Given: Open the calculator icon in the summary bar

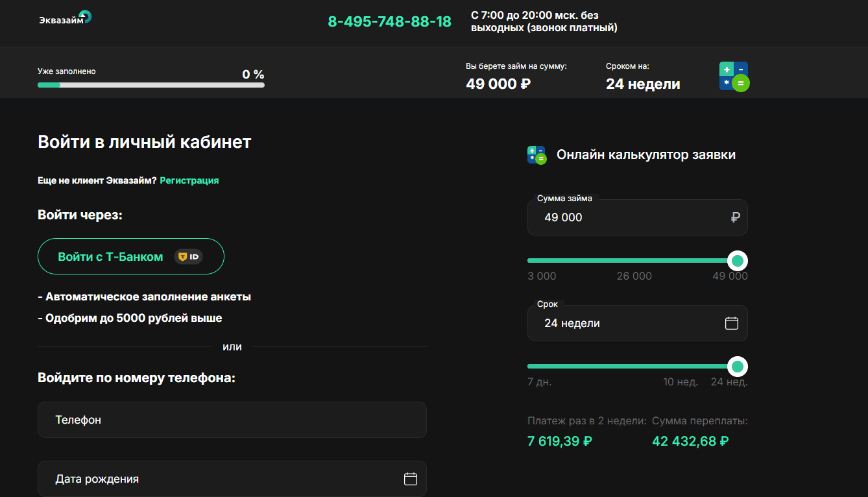Looking at the screenshot, I should (734, 77).
